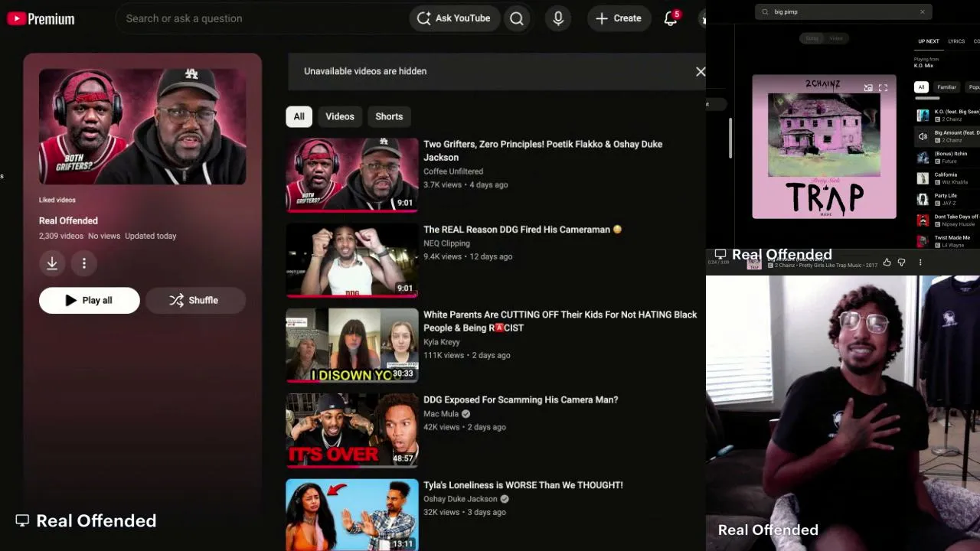
Task: Select the All queue filter in music app
Action: click(921, 87)
